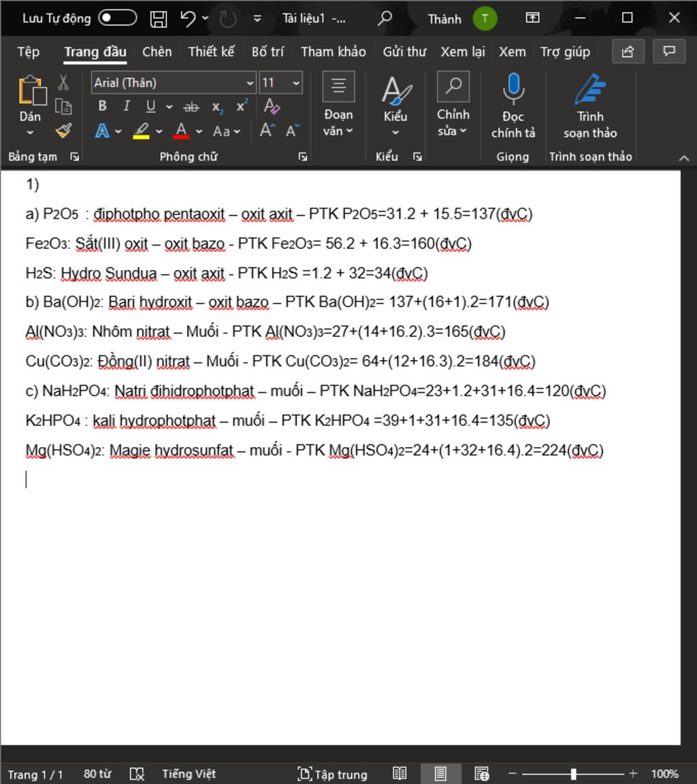Image resolution: width=697 pixels, height=784 pixels.
Task: Open underline style dropdown arrow
Action: pyautogui.click(x=169, y=106)
